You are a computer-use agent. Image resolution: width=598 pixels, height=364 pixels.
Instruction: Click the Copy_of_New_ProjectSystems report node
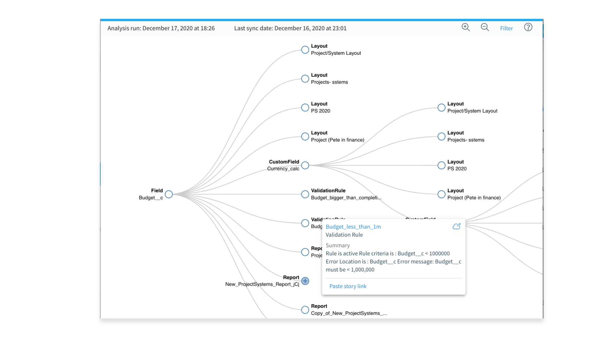pyautogui.click(x=305, y=310)
